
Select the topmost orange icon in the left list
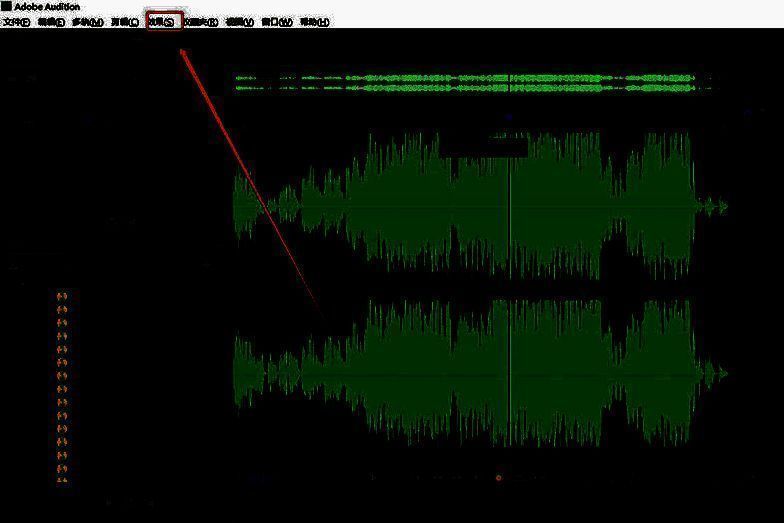[62, 297]
